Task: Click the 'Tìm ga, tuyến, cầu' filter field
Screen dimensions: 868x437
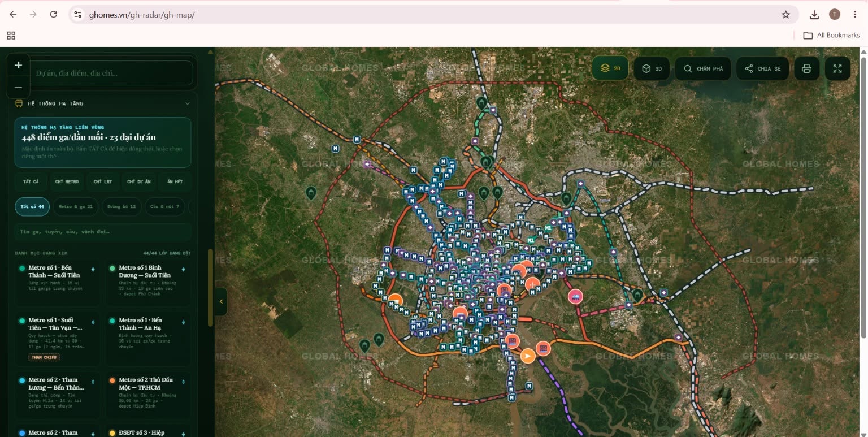Action: (x=103, y=232)
